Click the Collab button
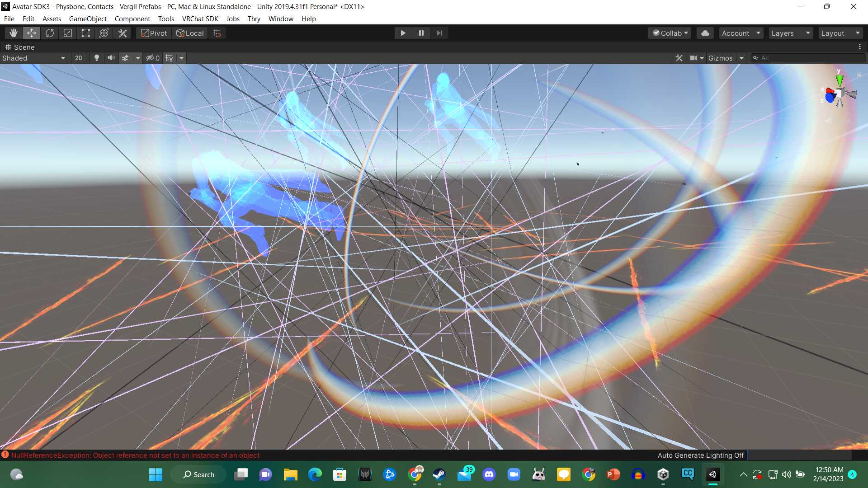Screen dimensions: 868x488 pyautogui.click(x=670, y=33)
